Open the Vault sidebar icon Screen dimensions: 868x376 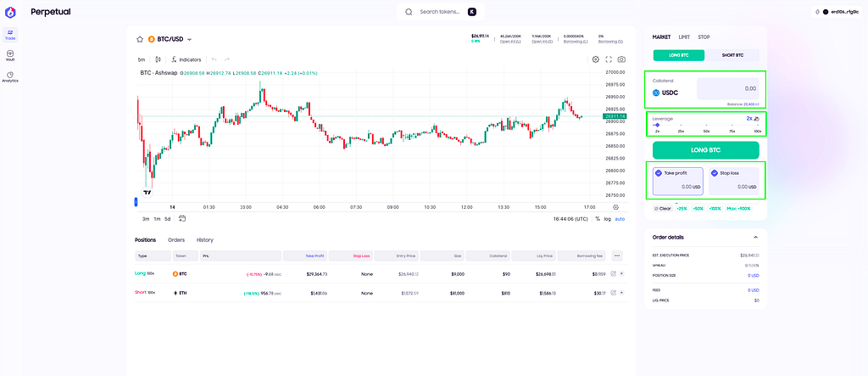pyautogui.click(x=10, y=55)
